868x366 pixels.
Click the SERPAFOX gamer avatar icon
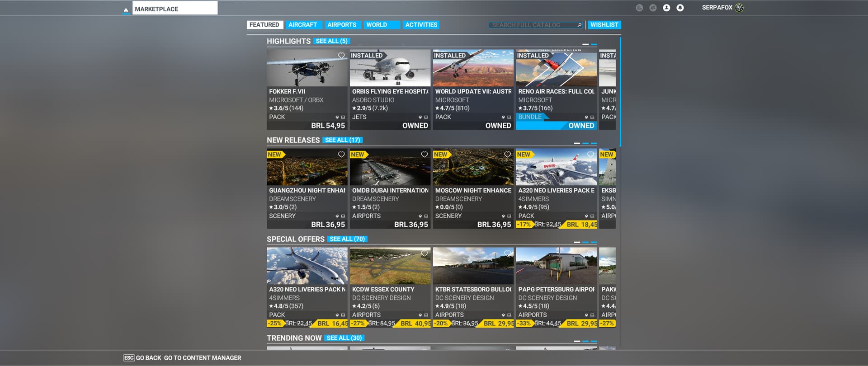739,8
